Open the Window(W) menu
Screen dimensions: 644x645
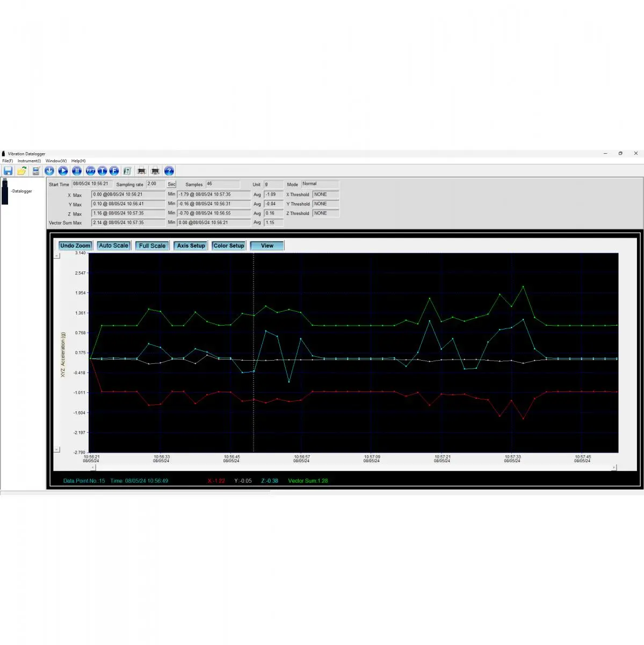(56, 161)
